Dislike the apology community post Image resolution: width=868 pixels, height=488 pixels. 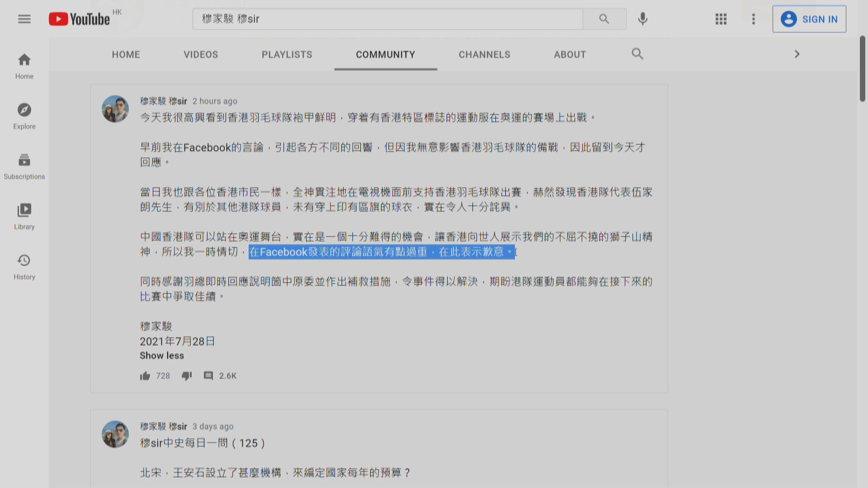tap(187, 375)
